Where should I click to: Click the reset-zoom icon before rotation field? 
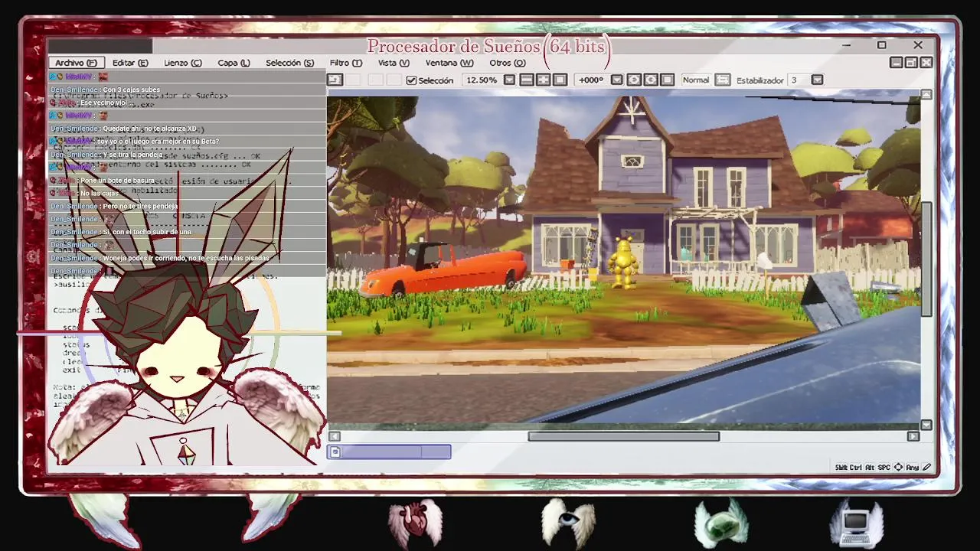tap(560, 80)
